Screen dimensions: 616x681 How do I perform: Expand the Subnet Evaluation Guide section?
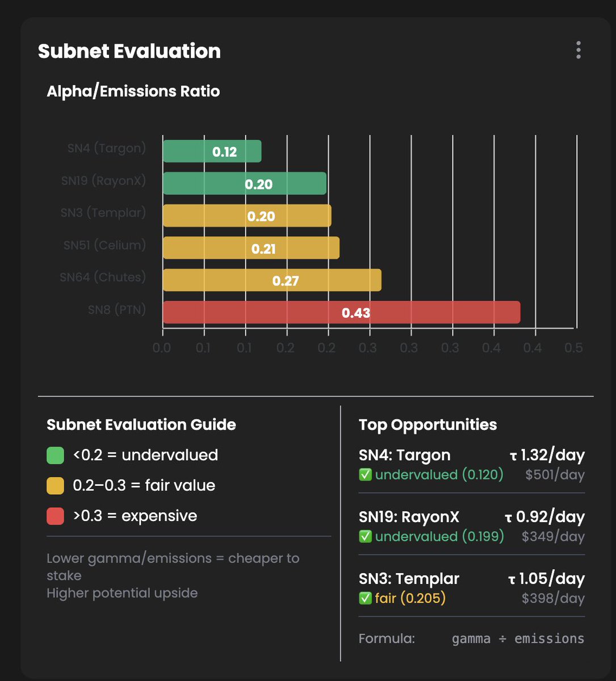(x=141, y=424)
